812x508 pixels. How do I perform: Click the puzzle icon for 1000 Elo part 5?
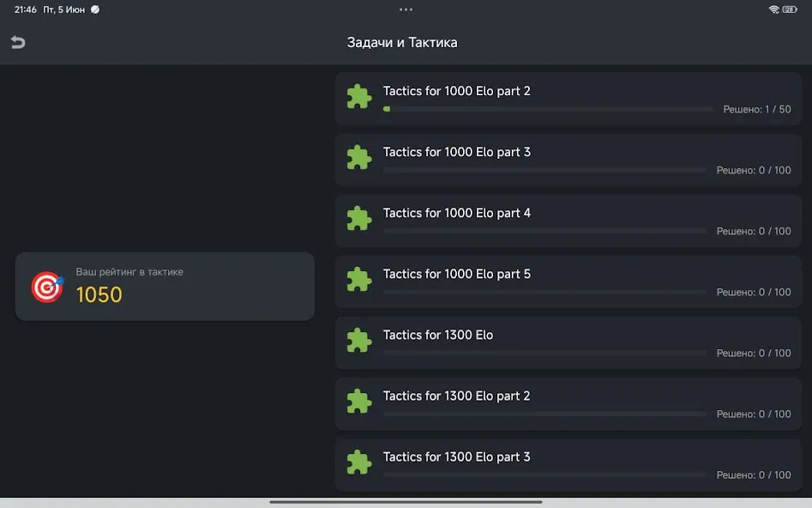point(359,280)
